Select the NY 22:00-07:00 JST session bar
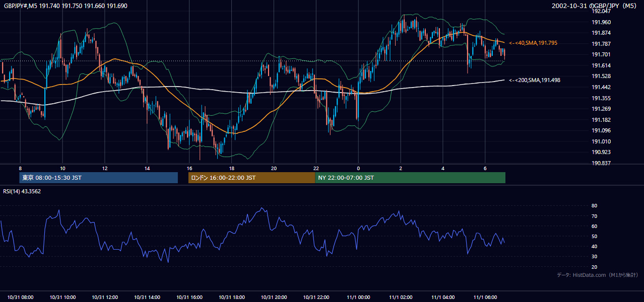Image resolution: width=644 pixels, height=302 pixels. click(x=410, y=178)
